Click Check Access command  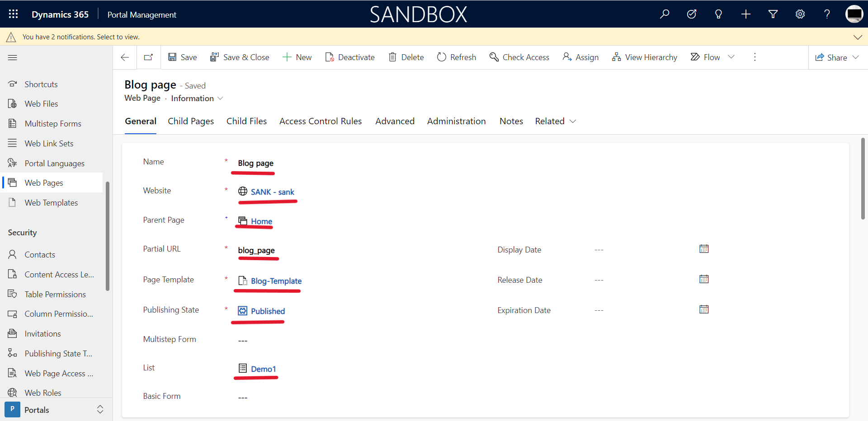tap(519, 57)
